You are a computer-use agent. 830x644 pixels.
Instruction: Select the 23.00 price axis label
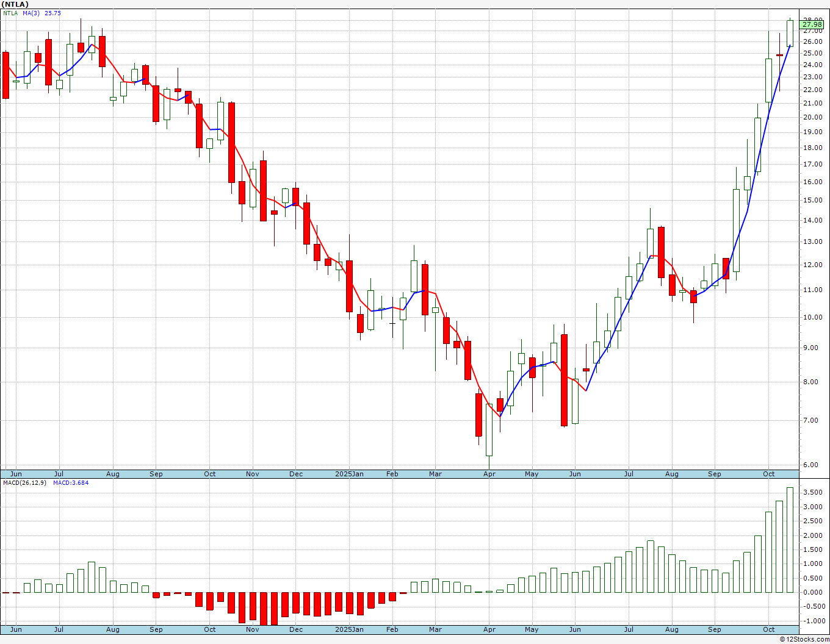tap(812, 77)
